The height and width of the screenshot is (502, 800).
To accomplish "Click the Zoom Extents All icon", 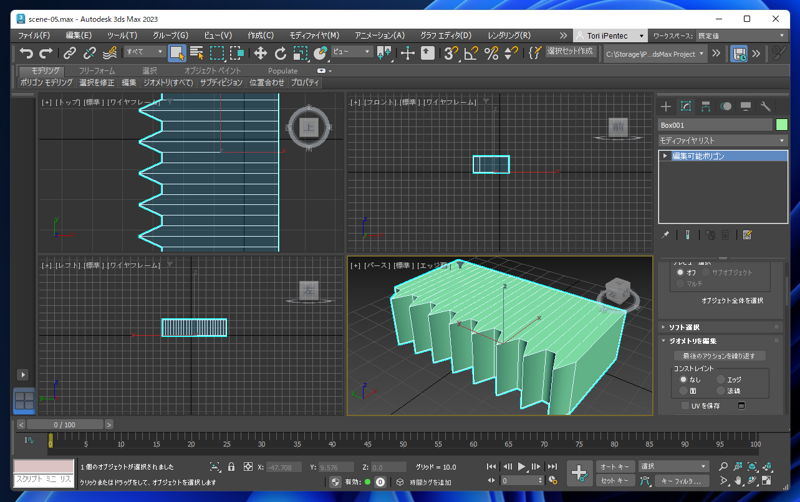I will pos(767,466).
